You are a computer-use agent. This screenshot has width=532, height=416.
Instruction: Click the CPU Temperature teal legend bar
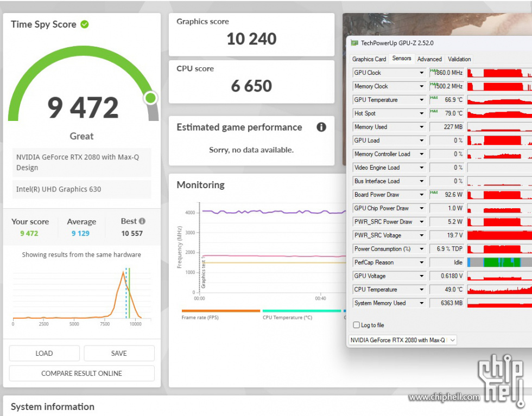point(302,311)
